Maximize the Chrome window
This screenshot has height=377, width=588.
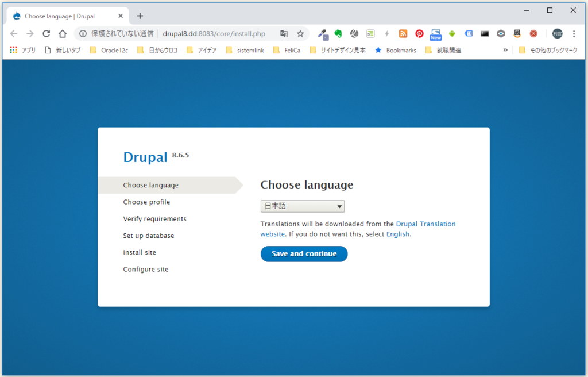[x=550, y=10]
